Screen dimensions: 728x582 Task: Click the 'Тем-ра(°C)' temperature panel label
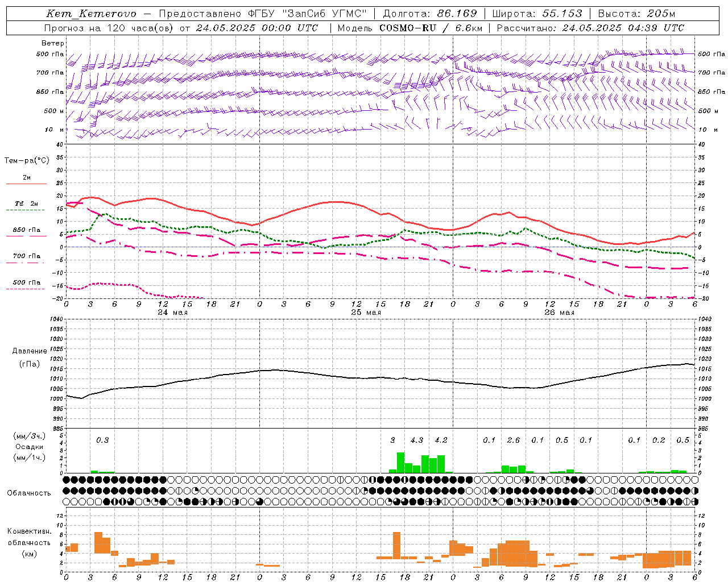27,161
